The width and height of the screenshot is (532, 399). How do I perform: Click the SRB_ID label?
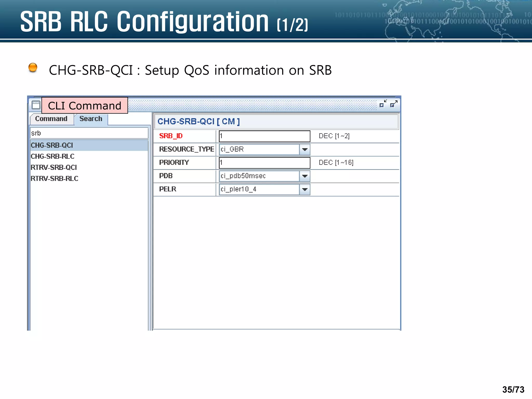pos(171,136)
